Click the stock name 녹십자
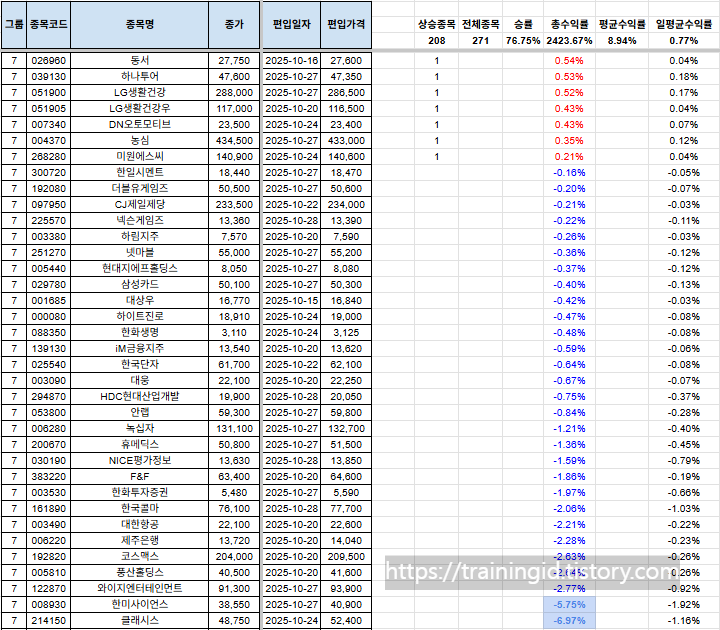 140,429
